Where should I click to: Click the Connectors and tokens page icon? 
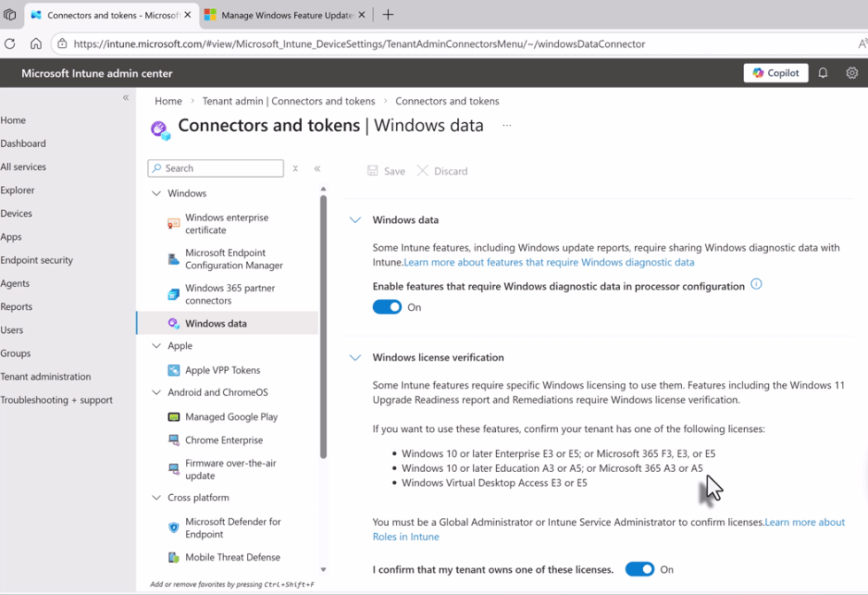pyautogui.click(x=160, y=130)
